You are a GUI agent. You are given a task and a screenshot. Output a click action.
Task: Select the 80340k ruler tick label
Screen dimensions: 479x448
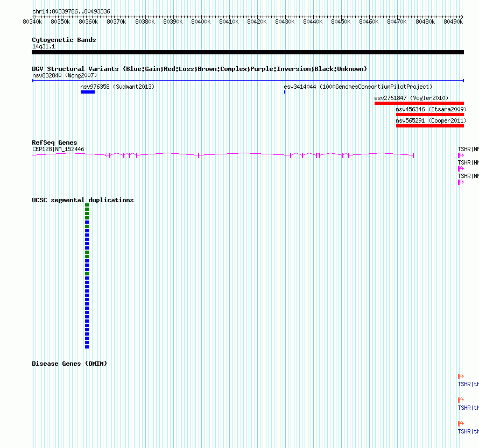(32, 22)
